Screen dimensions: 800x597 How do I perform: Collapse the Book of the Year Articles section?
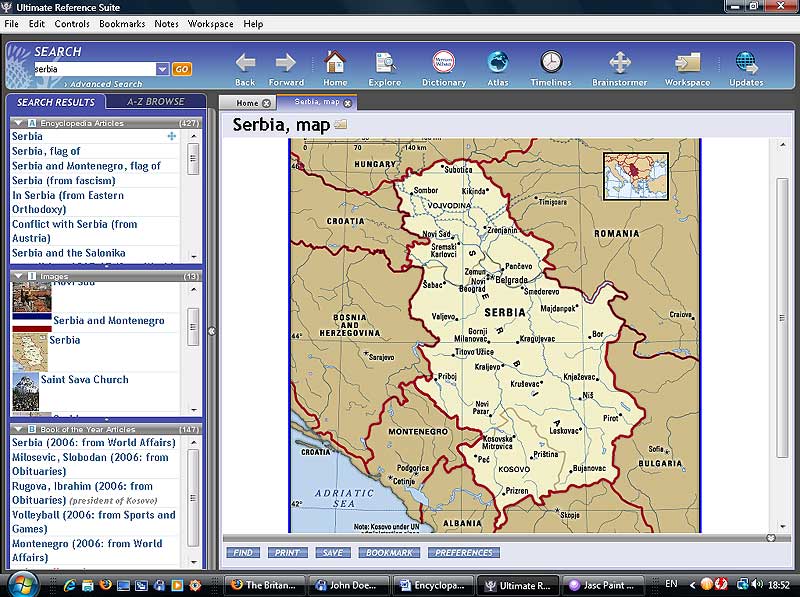click(18, 429)
